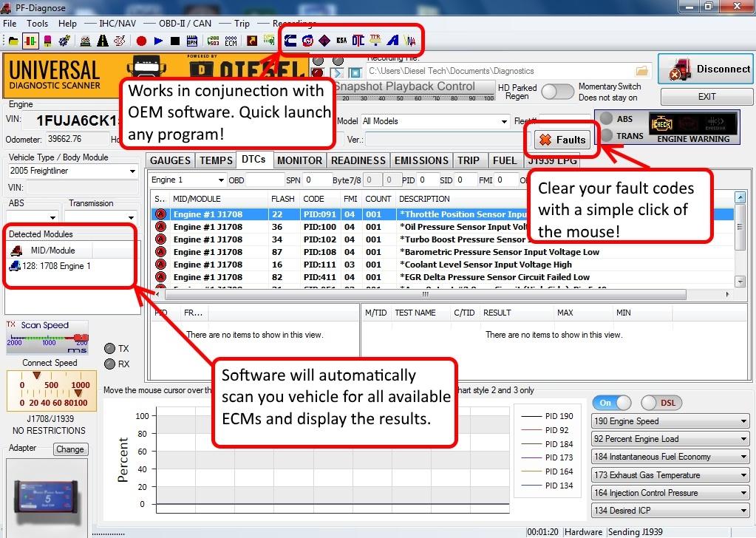Click the TX indicator light

tap(110, 349)
